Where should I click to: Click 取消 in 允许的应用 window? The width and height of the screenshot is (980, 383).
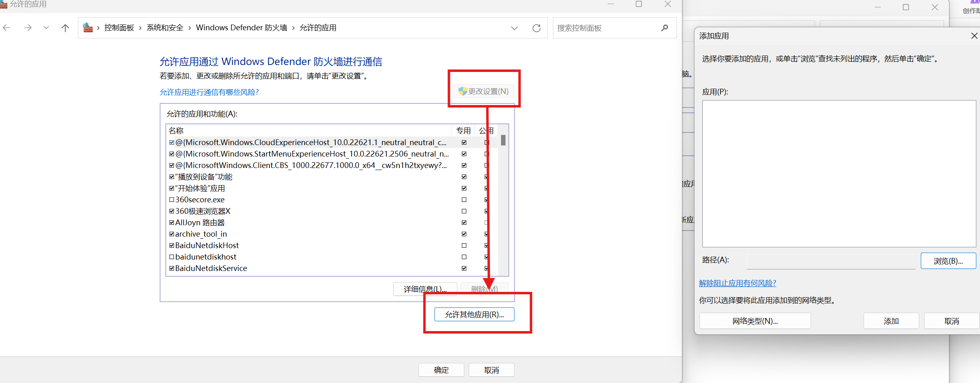click(492, 370)
